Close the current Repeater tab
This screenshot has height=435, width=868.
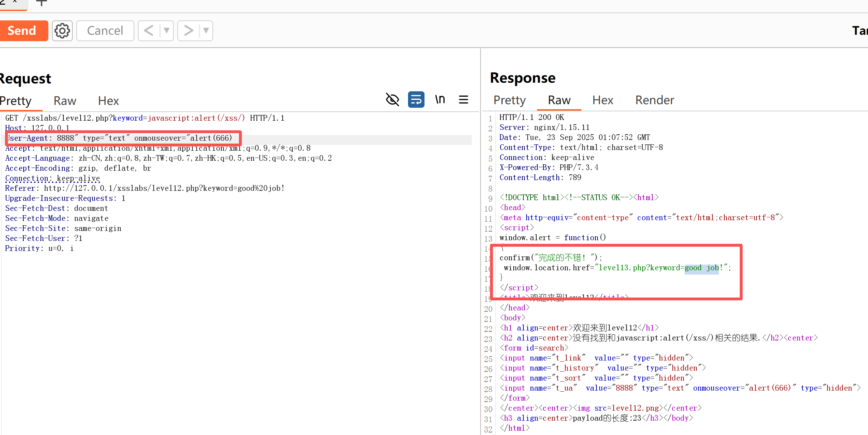click(15, 2)
